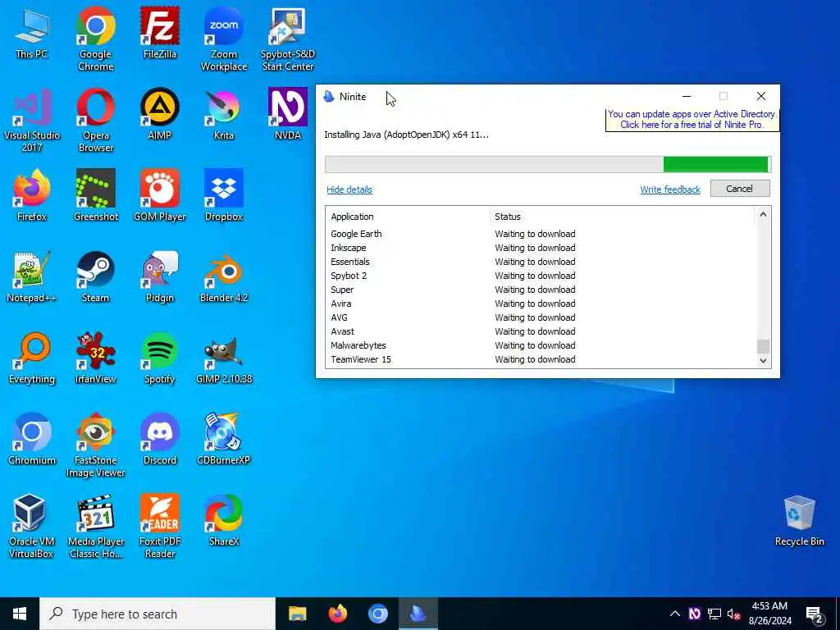Select the Visual Studio 2017 icon

[32, 120]
